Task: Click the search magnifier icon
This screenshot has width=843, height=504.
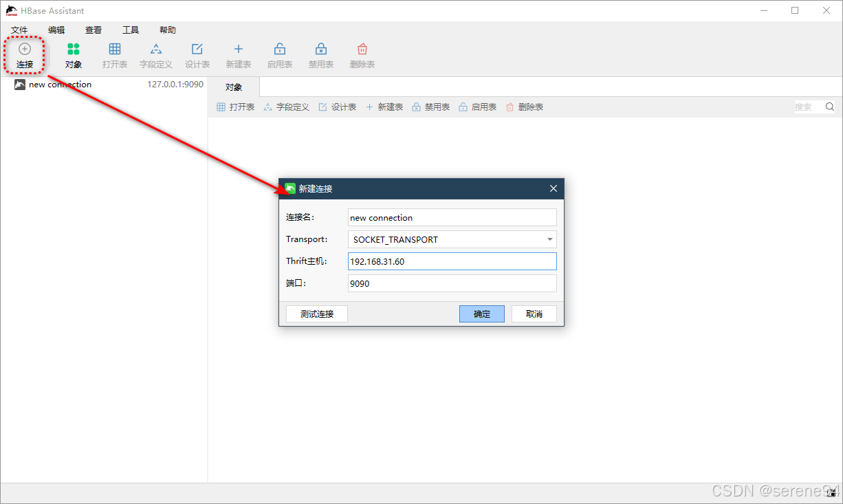Action: click(x=830, y=107)
